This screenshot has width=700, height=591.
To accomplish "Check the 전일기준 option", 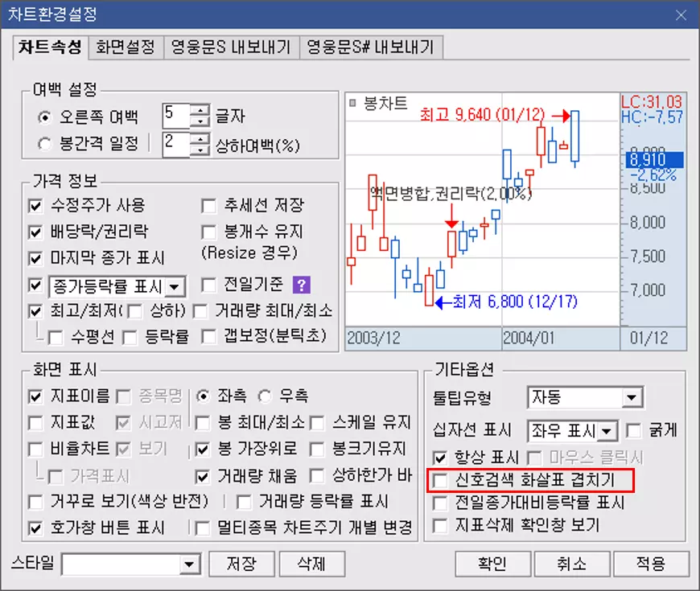I will coord(208,285).
